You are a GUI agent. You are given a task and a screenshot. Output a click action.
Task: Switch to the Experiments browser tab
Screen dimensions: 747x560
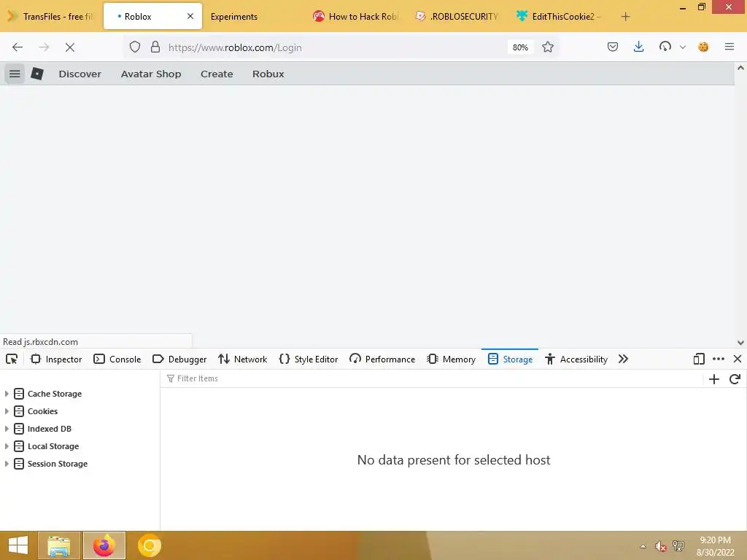(252, 17)
